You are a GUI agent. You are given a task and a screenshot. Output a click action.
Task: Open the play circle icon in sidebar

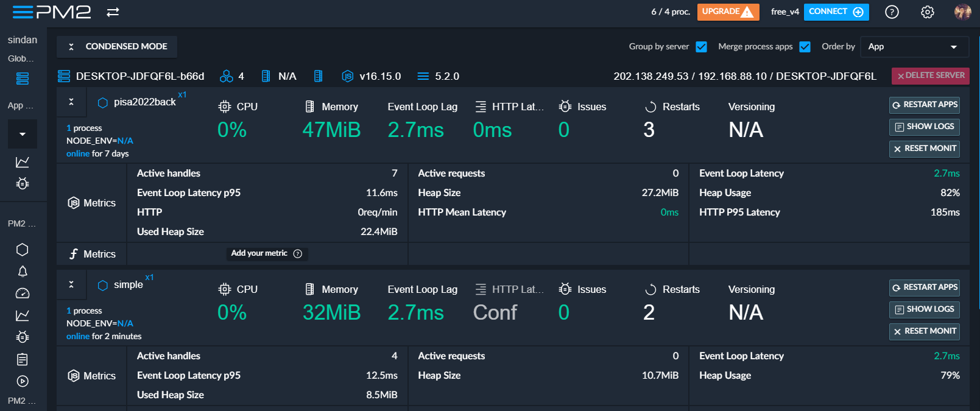point(23,381)
